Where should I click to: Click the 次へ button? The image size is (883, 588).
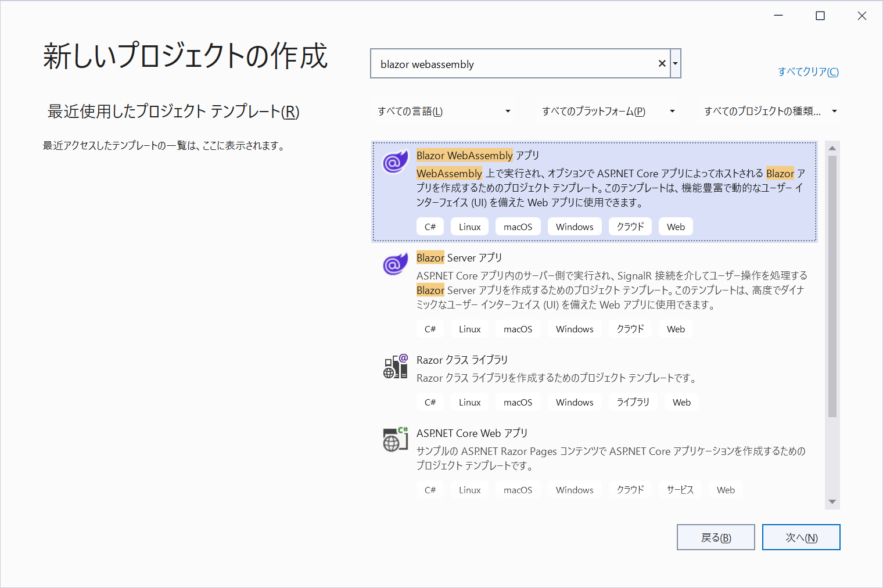(x=801, y=537)
